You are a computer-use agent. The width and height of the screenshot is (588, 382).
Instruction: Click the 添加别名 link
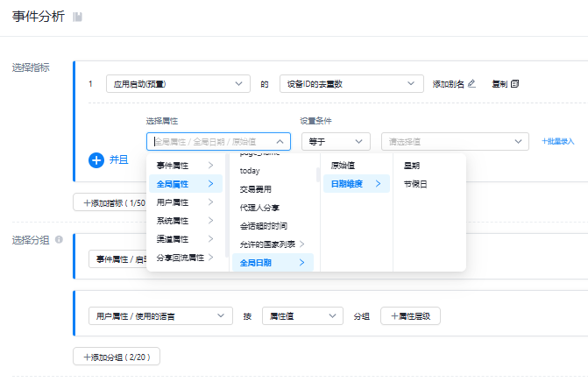(x=448, y=83)
